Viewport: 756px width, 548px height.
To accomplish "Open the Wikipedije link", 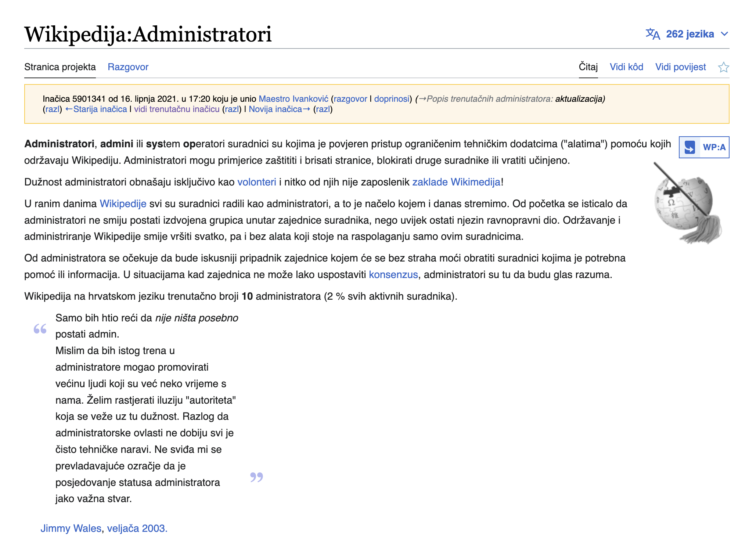I will click(x=123, y=204).
